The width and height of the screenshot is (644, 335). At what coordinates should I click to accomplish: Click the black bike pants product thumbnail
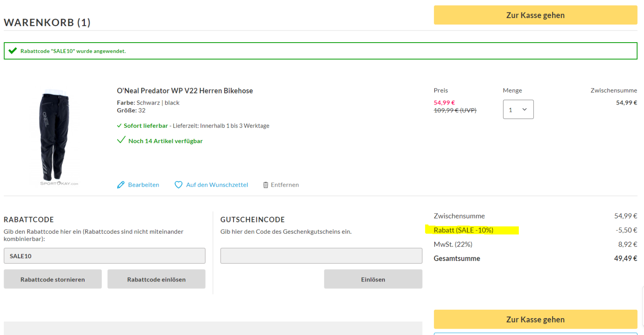55,136
